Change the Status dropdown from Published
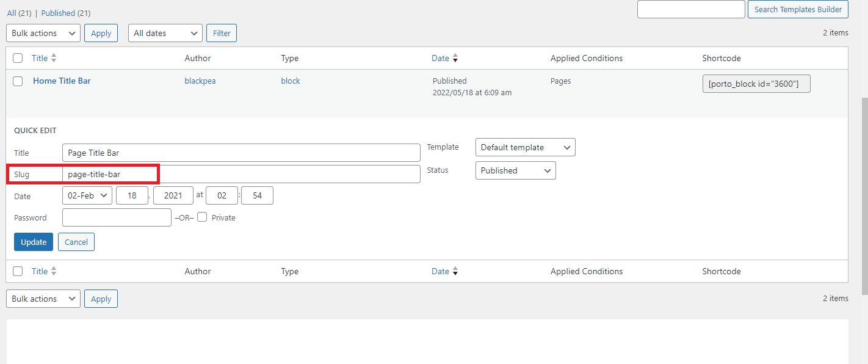Image resolution: width=868 pixels, height=364 pixels. coord(515,170)
